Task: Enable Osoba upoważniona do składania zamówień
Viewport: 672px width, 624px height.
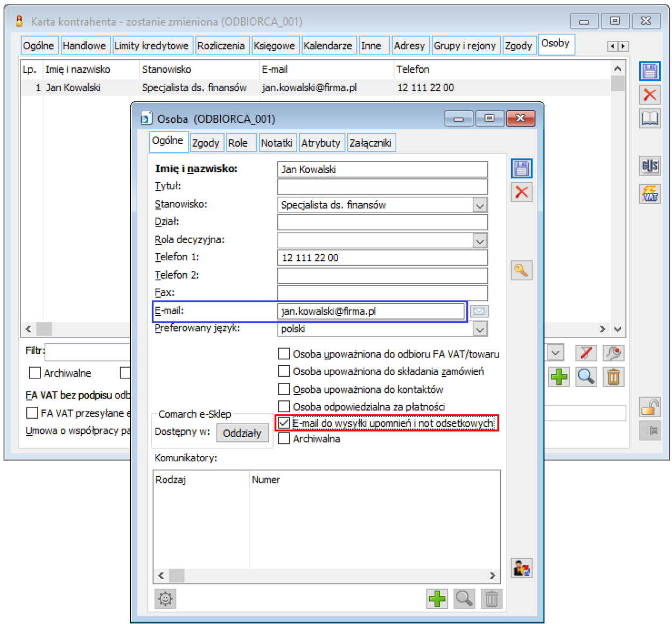Action: (284, 371)
